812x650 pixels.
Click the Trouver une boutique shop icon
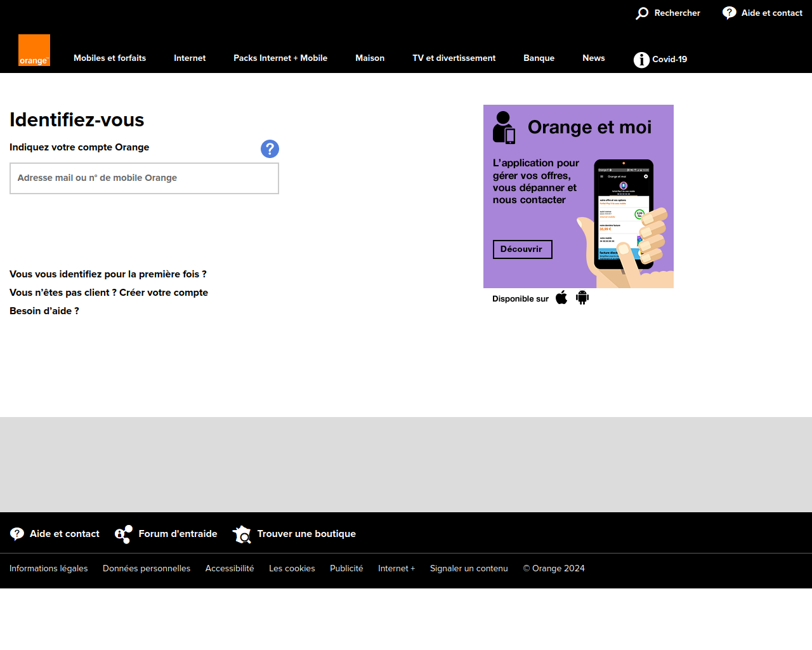click(x=242, y=534)
